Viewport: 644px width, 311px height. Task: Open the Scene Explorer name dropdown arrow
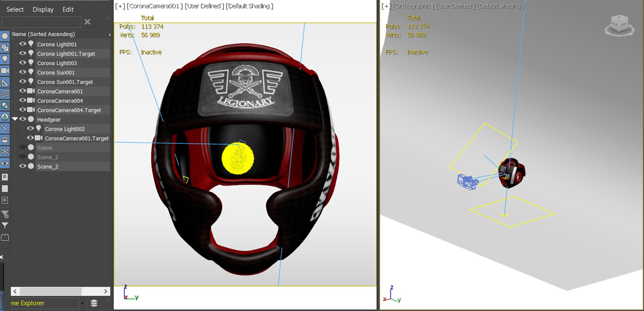82,303
